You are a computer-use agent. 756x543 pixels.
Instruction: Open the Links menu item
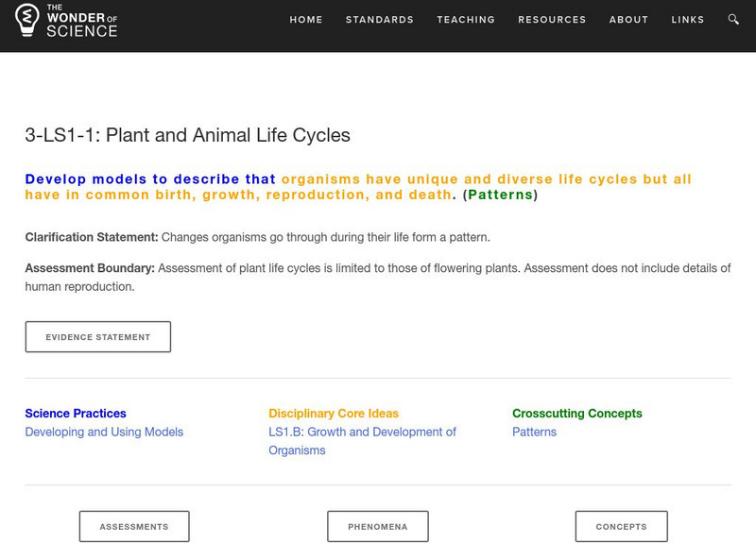(x=687, y=20)
